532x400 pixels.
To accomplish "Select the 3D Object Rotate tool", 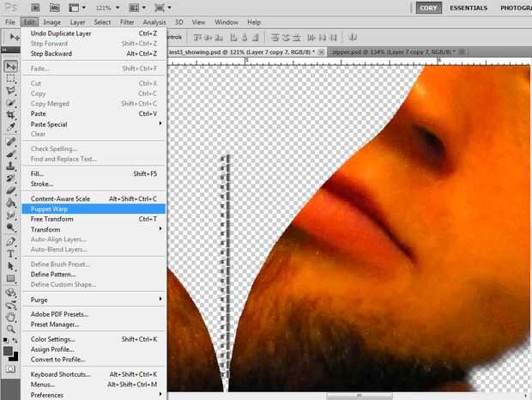I will (x=10, y=293).
